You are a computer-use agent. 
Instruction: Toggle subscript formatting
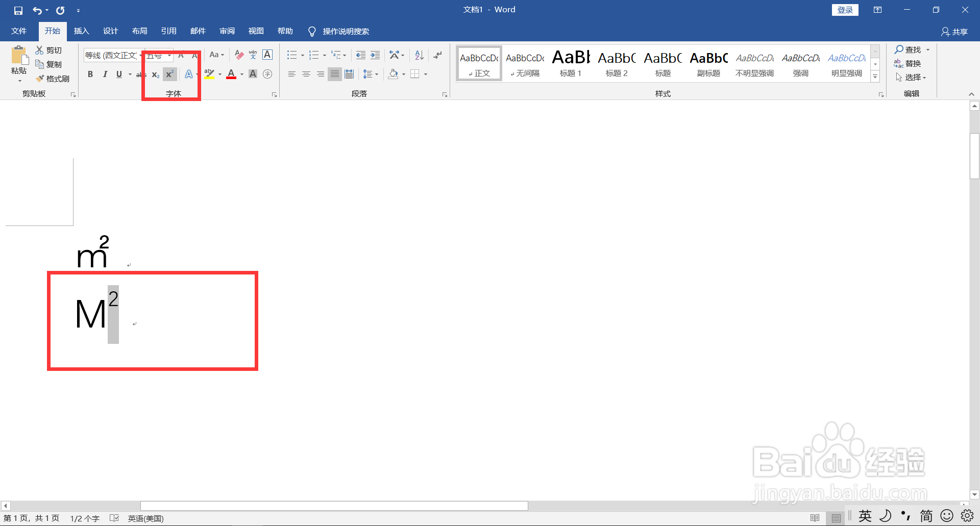pos(156,74)
